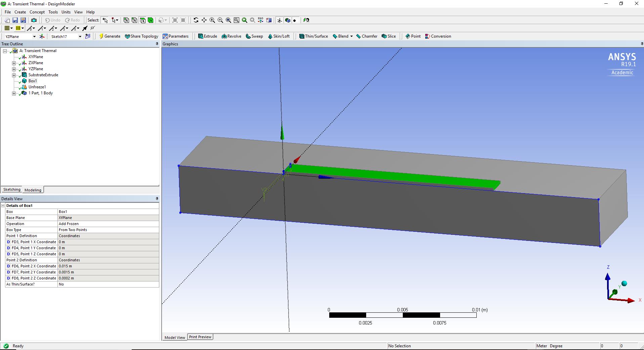Screen dimensions: 644x350
Task: Switch to the Print Preview tab
Action: click(x=200, y=337)
